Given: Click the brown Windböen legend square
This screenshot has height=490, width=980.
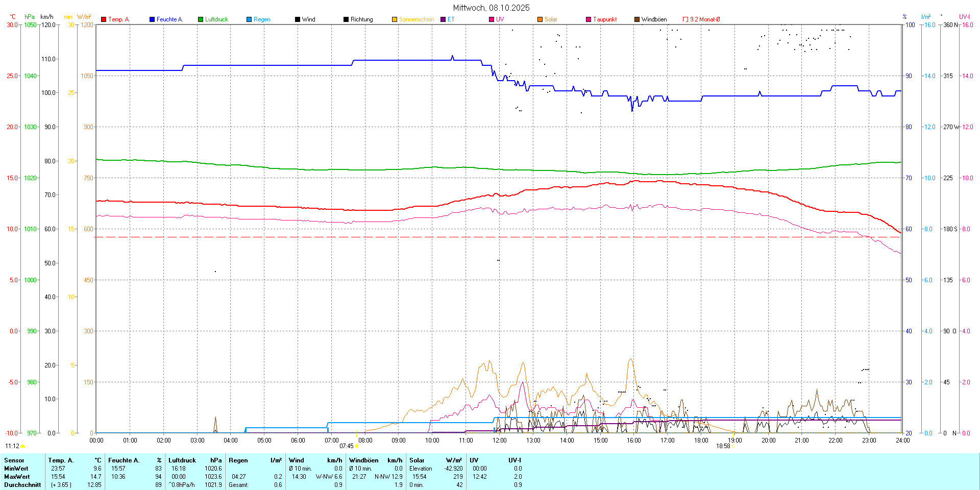Looking at the screenshot, I should [637, 19].
